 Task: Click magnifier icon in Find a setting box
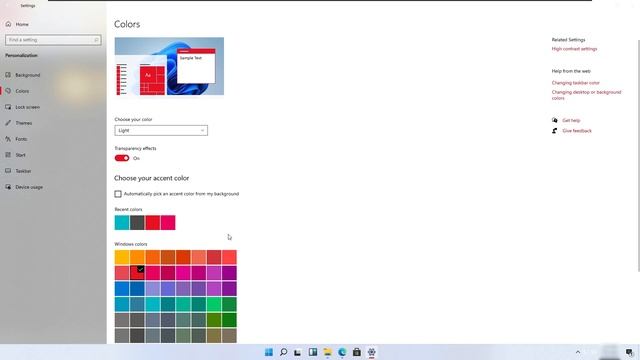[96, 40]
